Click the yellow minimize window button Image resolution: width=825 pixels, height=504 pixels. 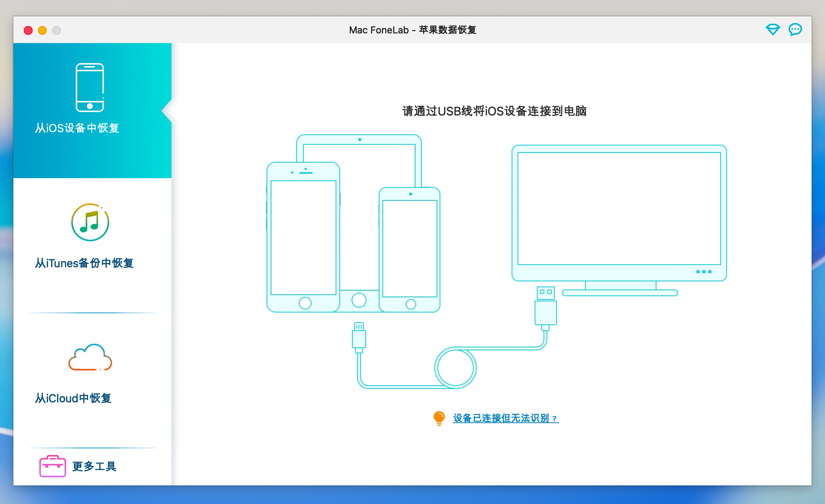click(42, 30)
